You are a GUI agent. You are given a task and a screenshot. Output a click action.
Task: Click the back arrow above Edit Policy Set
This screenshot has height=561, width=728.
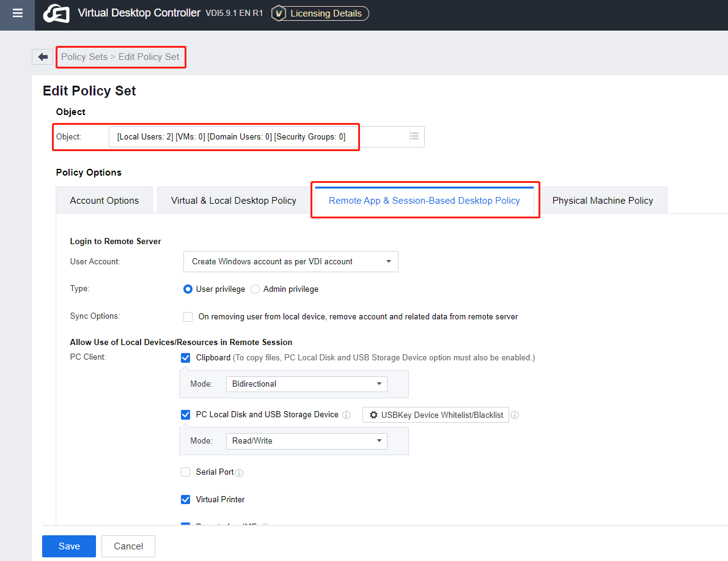pos(42,56)
